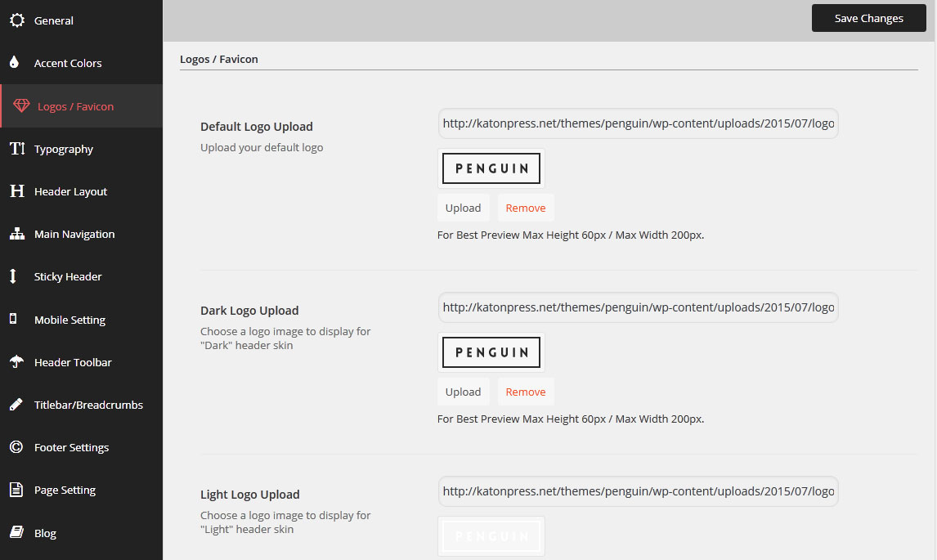Click the Light Logo preview thumbnail
The image size is (937, 560).
[491, 536]
